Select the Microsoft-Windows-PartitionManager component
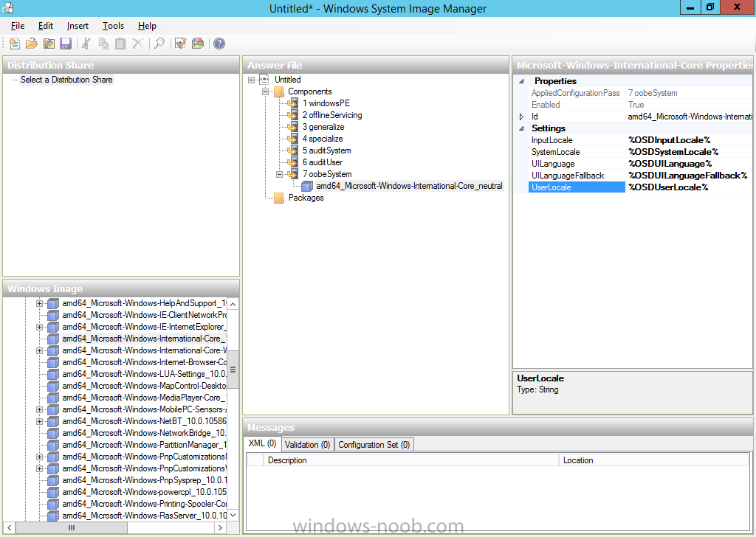This screenshot has width=756, height=537. click(x=144, y=445)
